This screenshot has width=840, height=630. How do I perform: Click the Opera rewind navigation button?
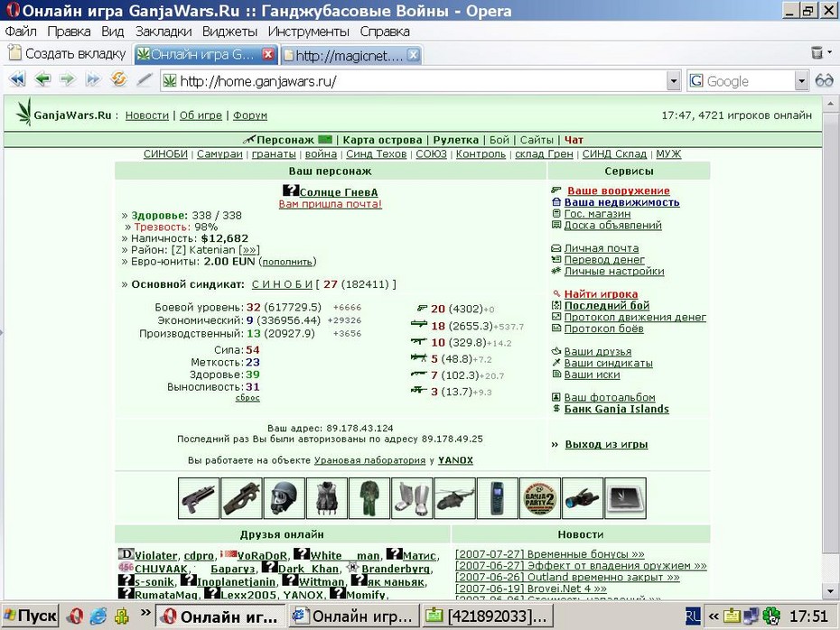pyautogui.click(x=17, y=79)
